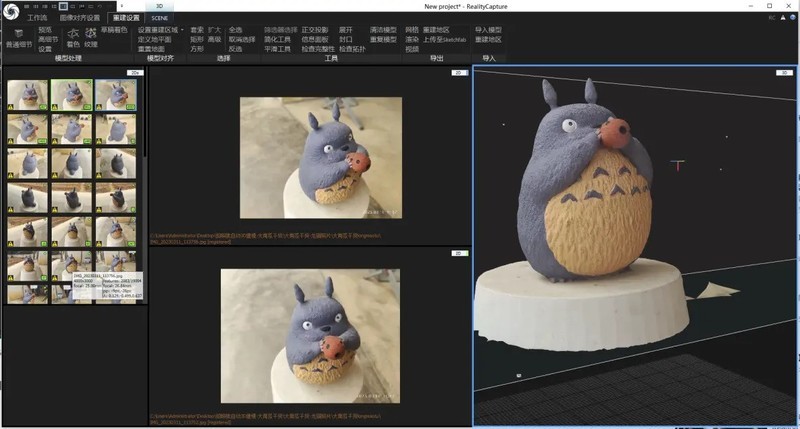This screenshot has width=800, height=429.
Task: Click the 着色 colorize icon
Action: (73, 34)
